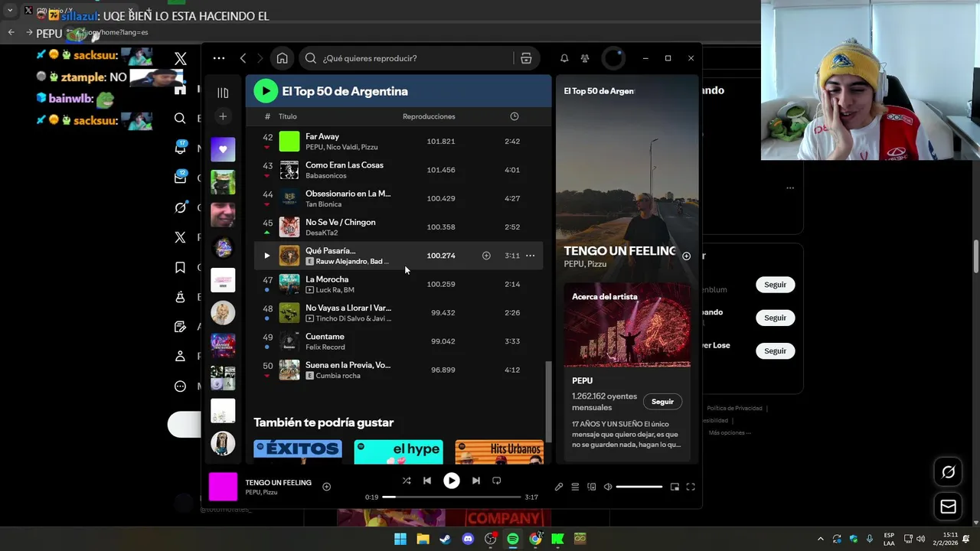Screen dimensions: 980x551
Task: Open X logo home in background window
Action: click(x=181, y=59)
